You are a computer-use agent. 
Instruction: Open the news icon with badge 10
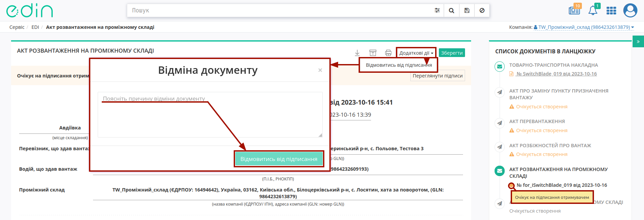tap(574, 10)
